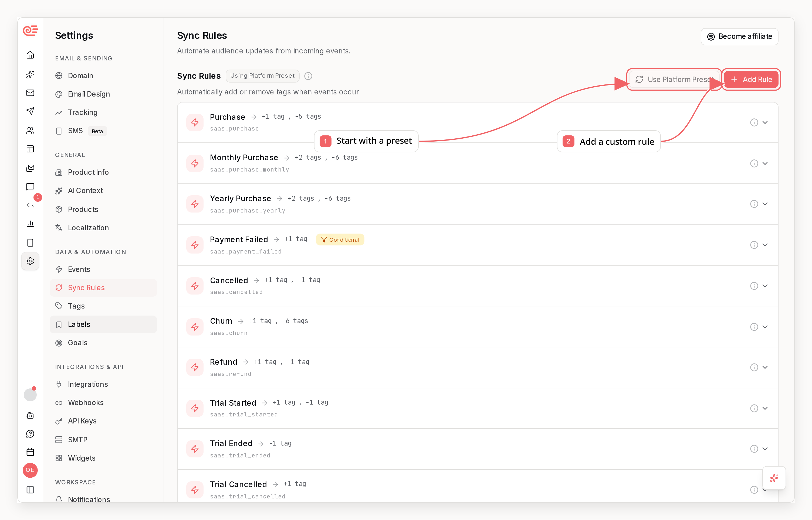
Task: Expand the Churn rule chevron
Action: click(765, 327)
